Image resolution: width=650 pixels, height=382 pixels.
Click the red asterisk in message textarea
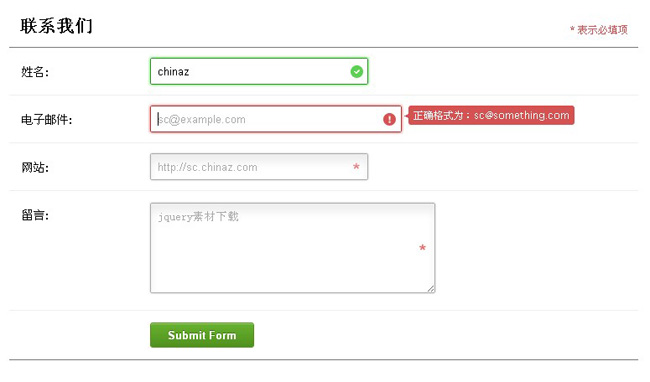point(422,248)
